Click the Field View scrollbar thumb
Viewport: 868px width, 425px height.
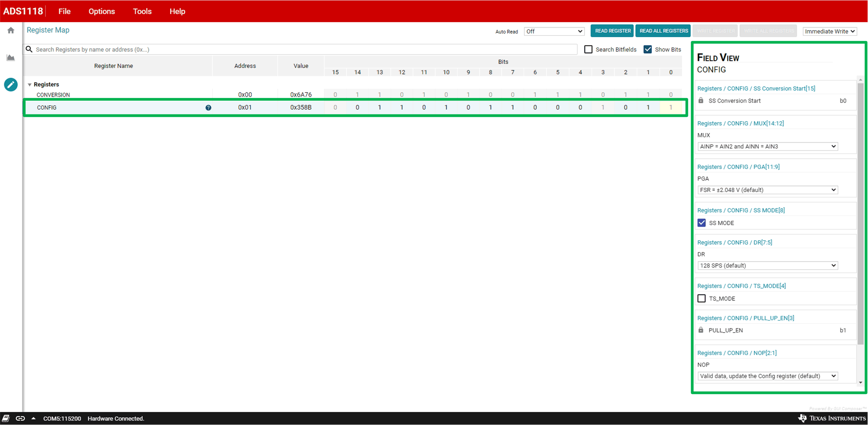(860, 214)
